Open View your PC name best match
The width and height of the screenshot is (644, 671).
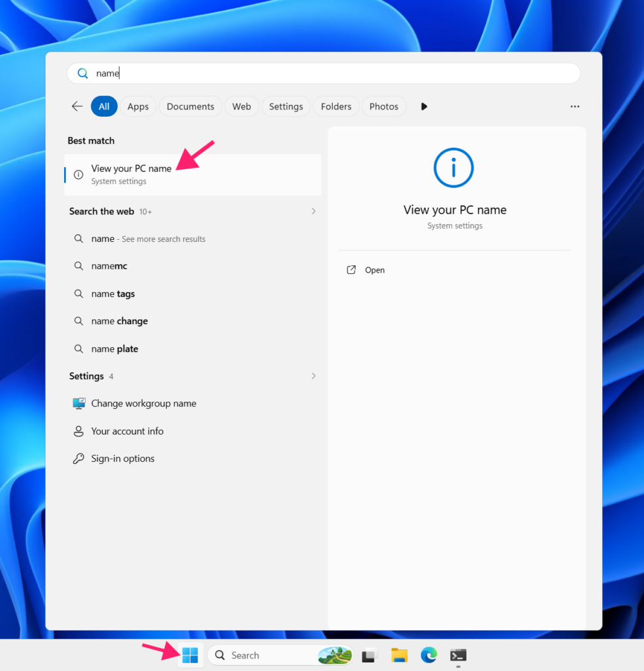[193, 174]
